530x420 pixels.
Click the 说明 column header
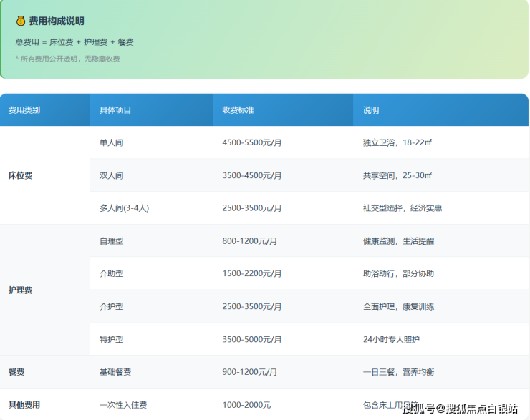(x=371, y=110)
